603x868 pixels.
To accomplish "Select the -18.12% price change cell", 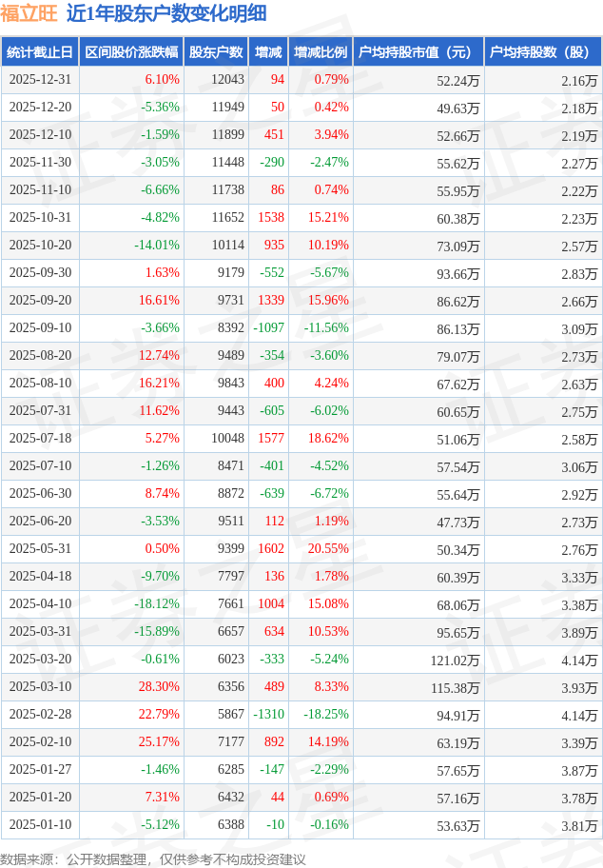I will click(x=157, y=604).
